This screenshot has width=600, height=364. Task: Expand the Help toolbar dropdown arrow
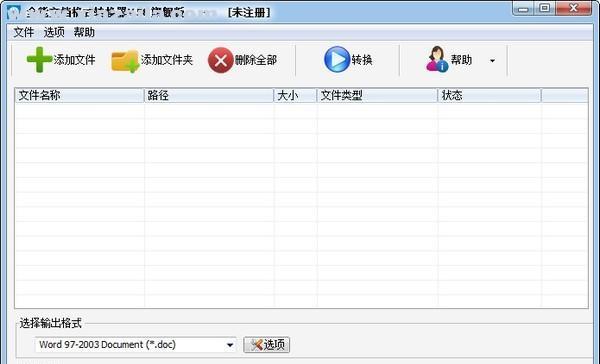492,60
